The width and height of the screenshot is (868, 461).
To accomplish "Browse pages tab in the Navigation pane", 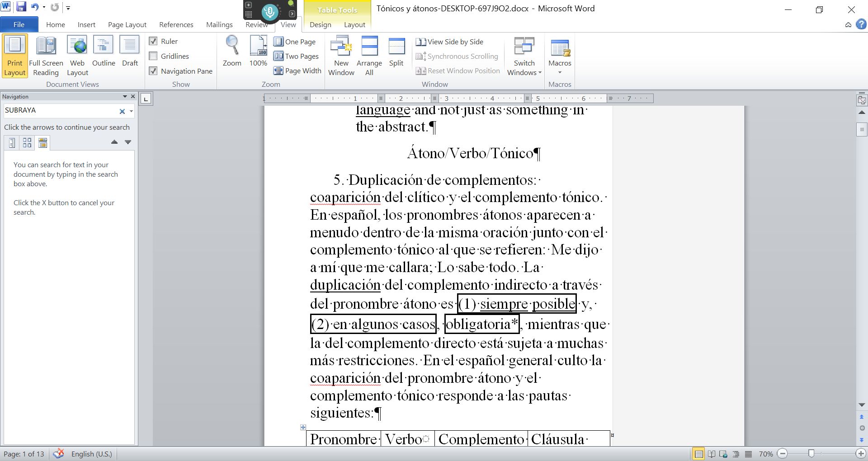I will coord(27,143).
